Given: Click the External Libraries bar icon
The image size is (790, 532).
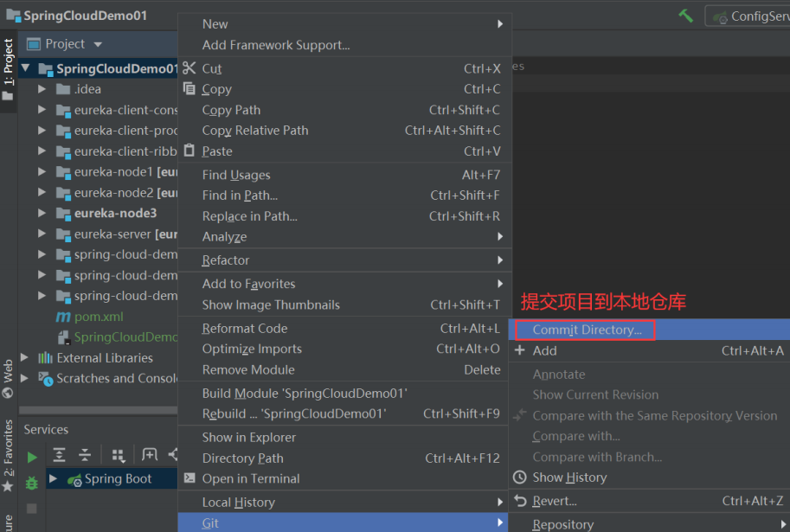Looking at the screenshot, I should (45, 357).
